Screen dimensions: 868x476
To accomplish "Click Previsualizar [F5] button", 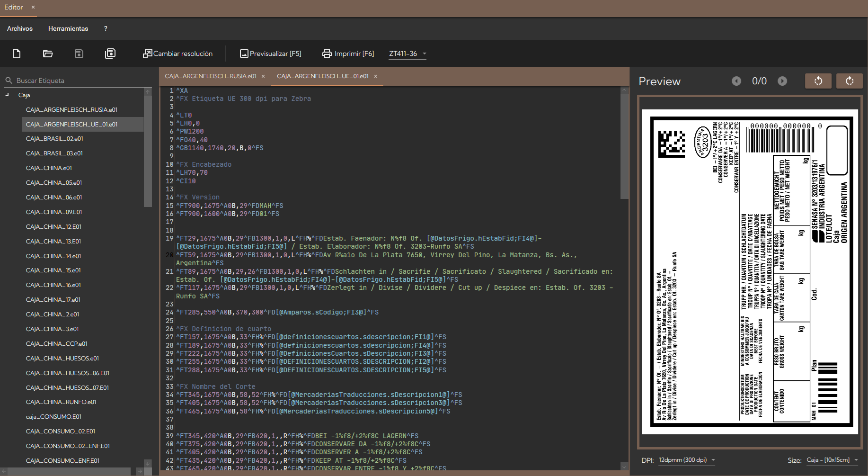I will (271, 54).
